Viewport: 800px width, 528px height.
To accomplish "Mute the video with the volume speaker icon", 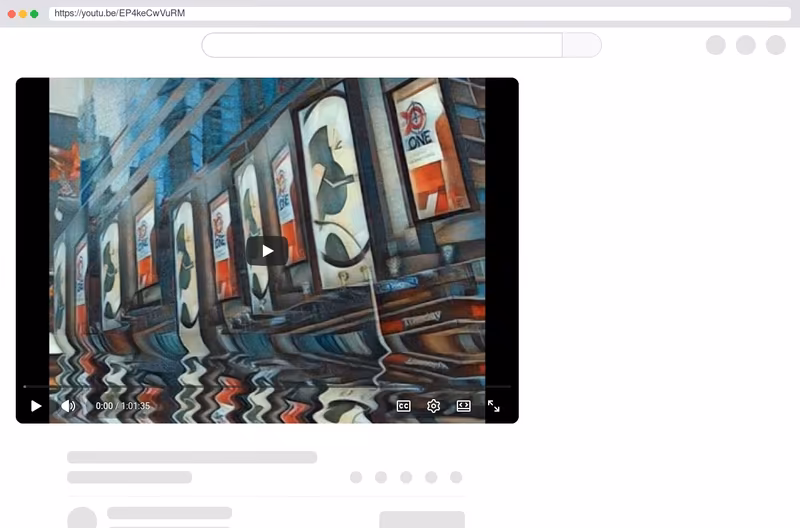I will pos(68,406).
